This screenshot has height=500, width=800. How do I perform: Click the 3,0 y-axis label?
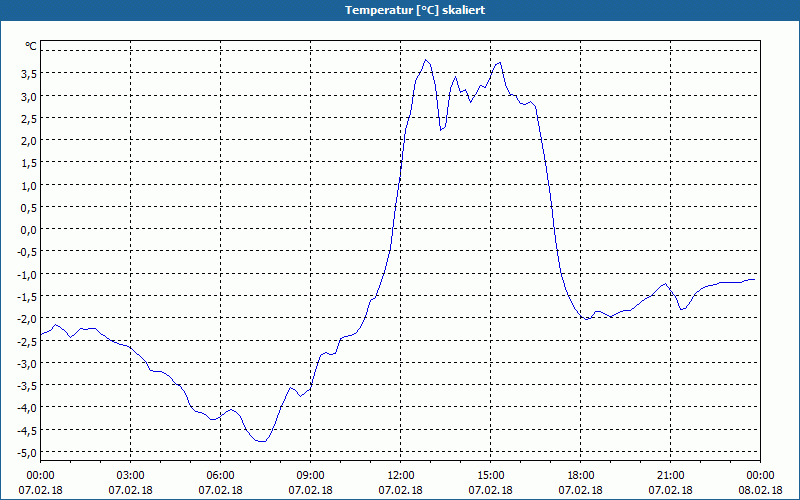click(30, 96)
